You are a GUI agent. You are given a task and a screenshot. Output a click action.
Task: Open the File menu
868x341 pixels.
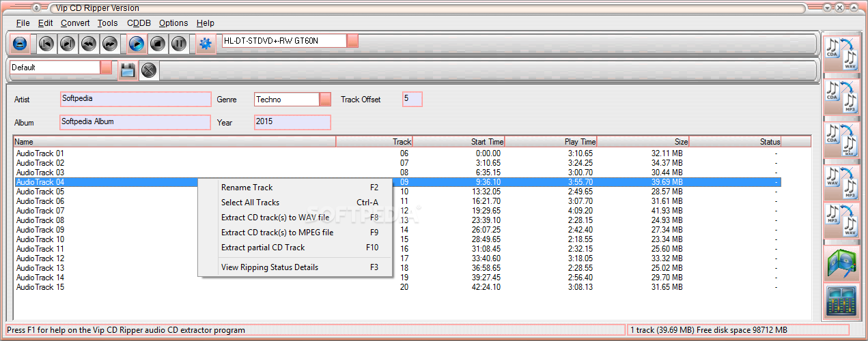click(x=23, y=23)
